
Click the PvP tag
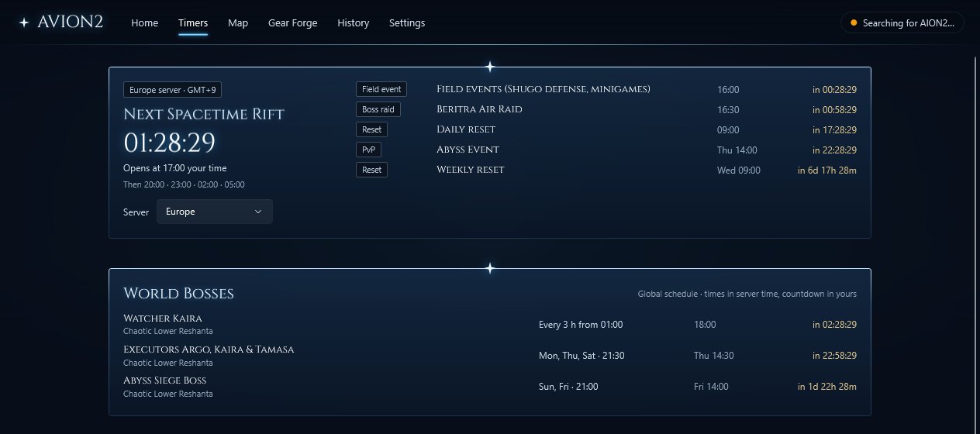[369, 150]
